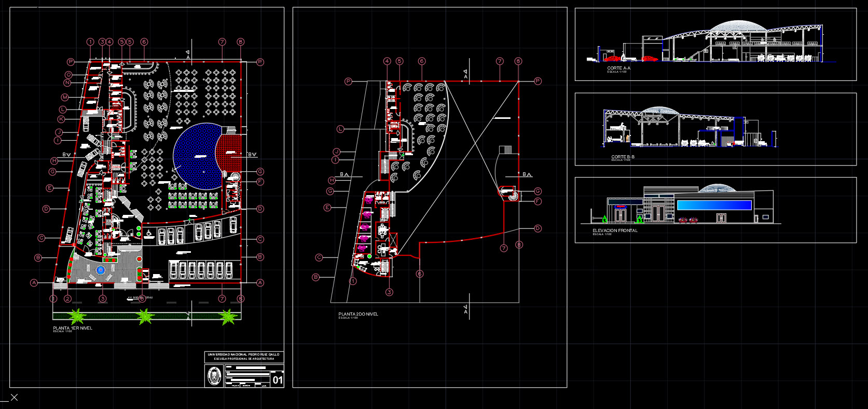Click the 'CORTE A-A' section label

[x=619, y=68]
